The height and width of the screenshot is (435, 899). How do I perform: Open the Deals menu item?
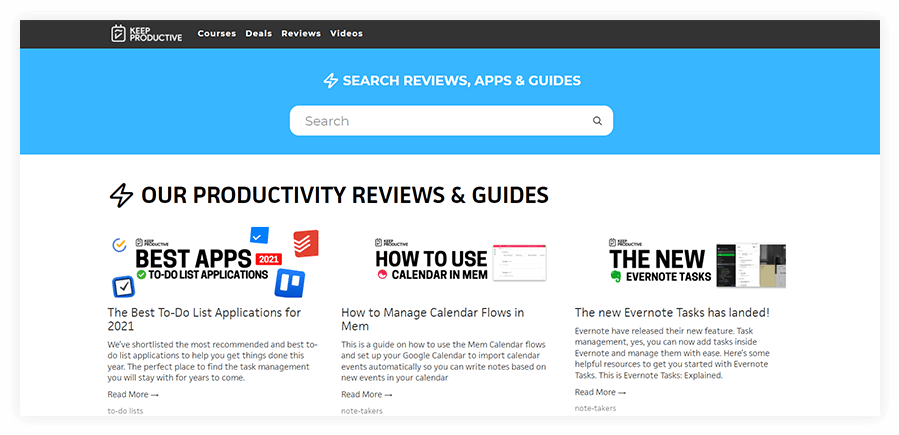click(259, 33)
